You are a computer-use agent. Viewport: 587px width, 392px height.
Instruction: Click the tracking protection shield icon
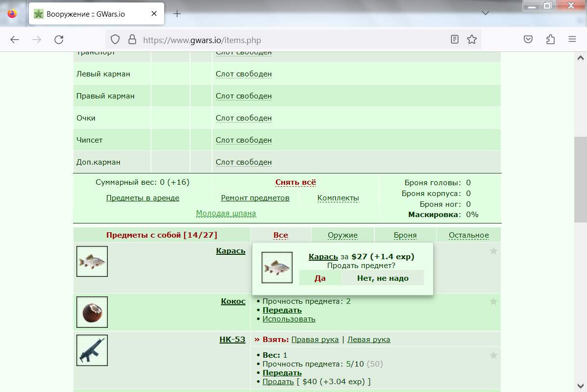click(x=115, y=39)
